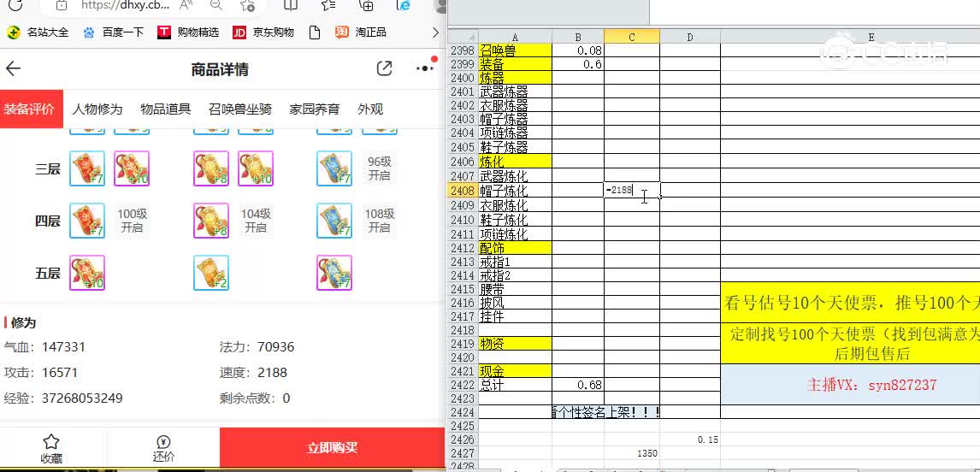Open the 淘正品 bookmark
The width and height of the screenshot is (980, 472).
[x=361, y=32]
